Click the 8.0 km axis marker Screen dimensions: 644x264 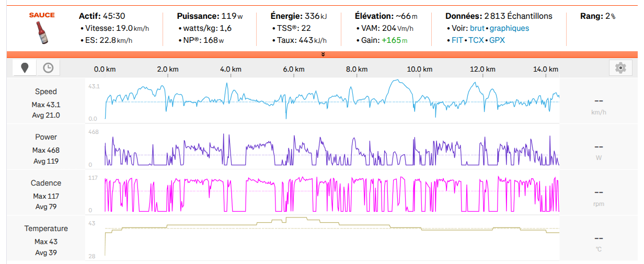tap(357, 69)
